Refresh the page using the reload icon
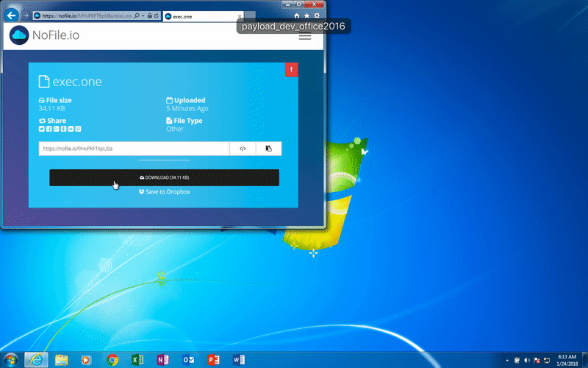Viewport: 588px width, 368px height. (x=157, y=15)
